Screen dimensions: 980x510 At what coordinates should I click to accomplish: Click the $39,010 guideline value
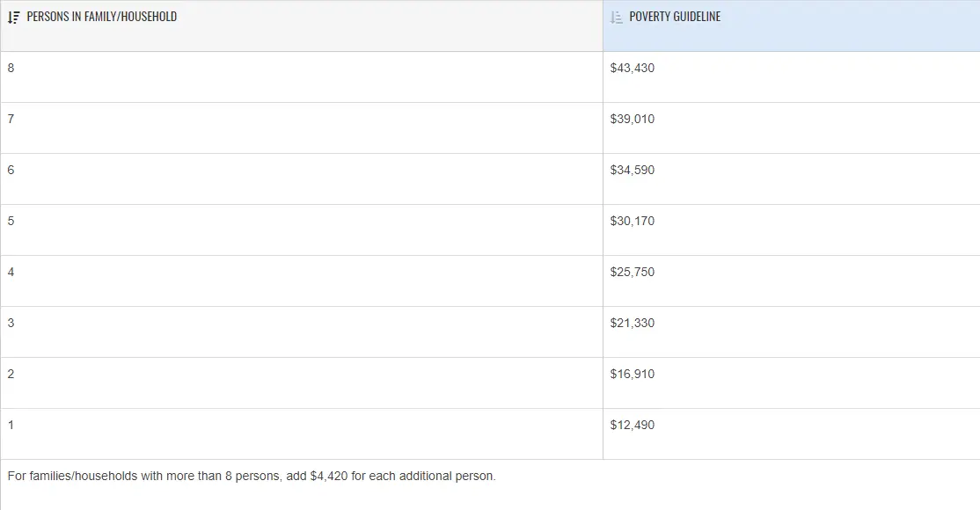[x=632, y=120]
